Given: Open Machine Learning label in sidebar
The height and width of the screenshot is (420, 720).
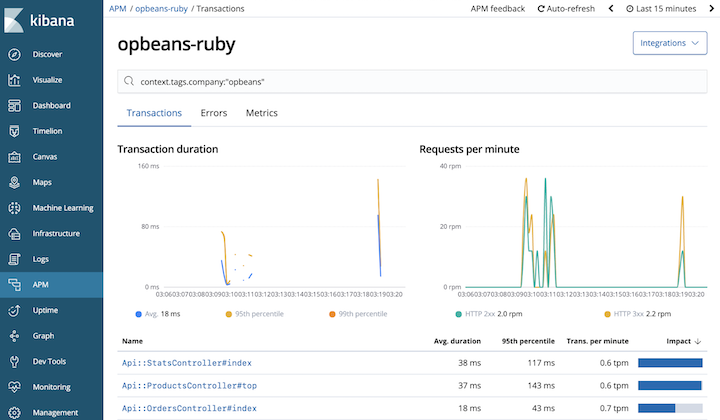Looking at the screenshot, I should pos(63,208).
